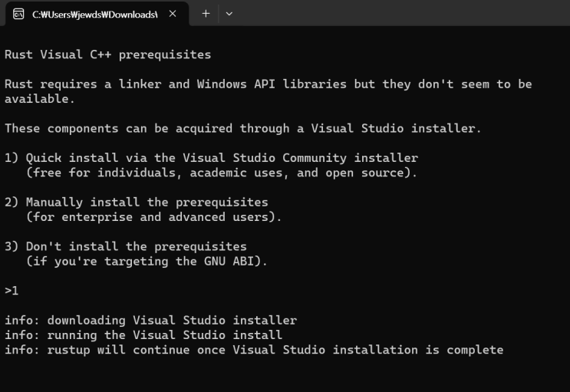
Task: Click the prompt input '>1'
Action: (x=12, y=291)
